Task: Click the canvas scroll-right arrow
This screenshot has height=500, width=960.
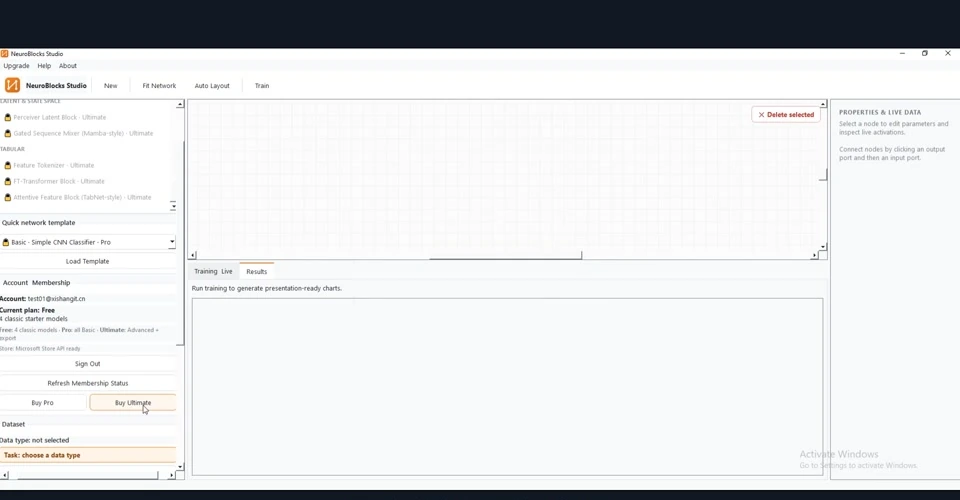Action: 814,255
